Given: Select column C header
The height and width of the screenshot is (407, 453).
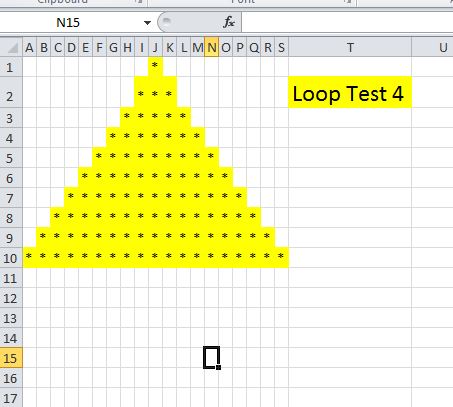Looking at the screenshot, I should click(x=57, y=48).
